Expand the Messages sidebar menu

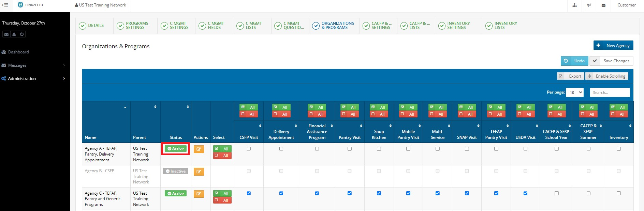[x=34, y=65]
